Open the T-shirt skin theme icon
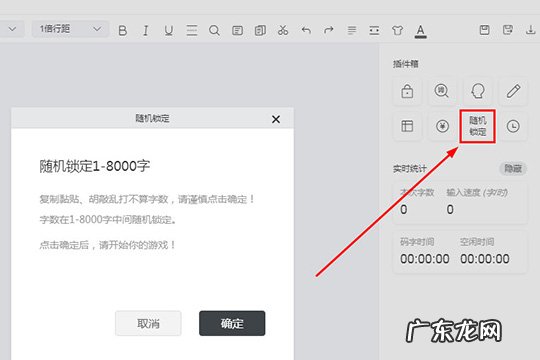This screenshot has width=540, height=360. (x=397, y=30)
